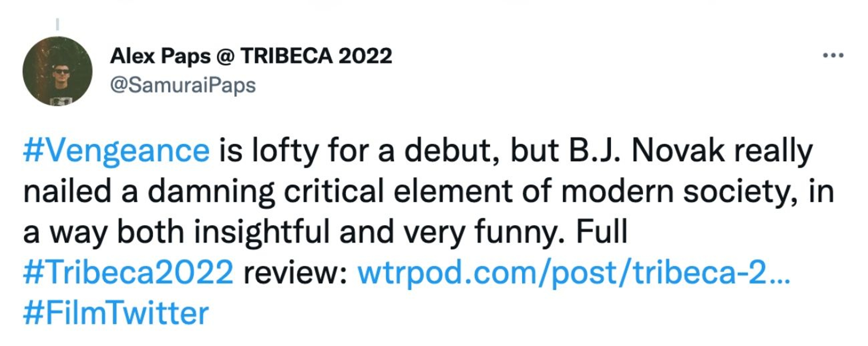Viewport: 868px width, 346px height.
Task: Click Alex Paps' profile avatar photo
Action: [x=57, y=71]
